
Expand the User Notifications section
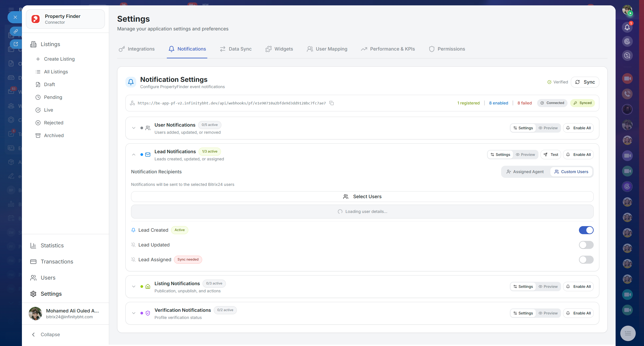tap(134, 128)
